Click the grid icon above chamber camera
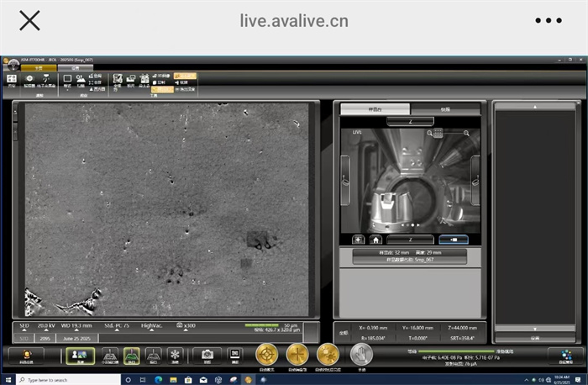The width and height of the screenshot is (588, 385). tap(438, 133)
